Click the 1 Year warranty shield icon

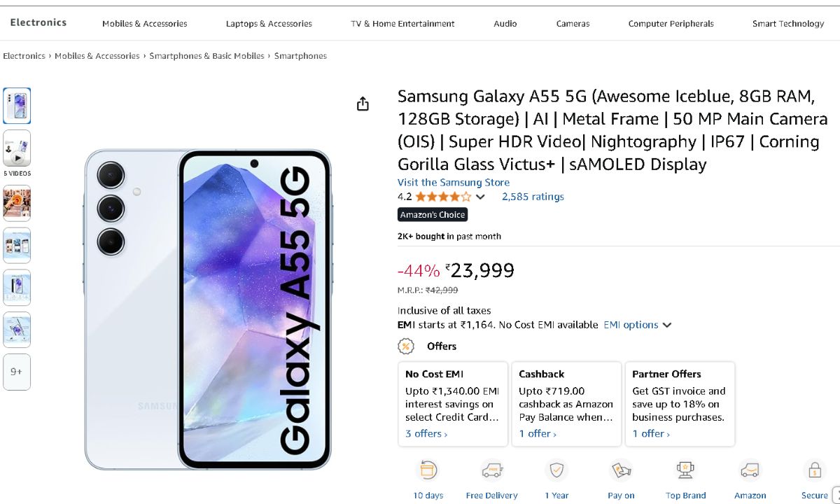tap(556, 470)
